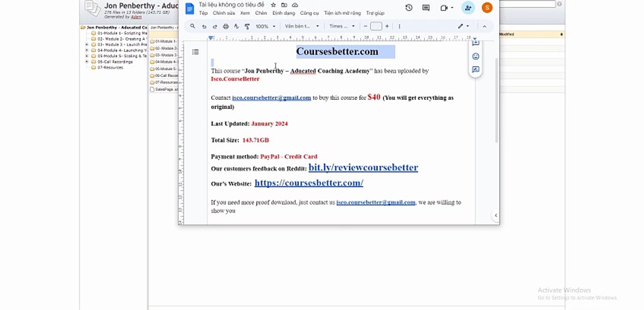The image size is (644, 310).
Task: Open the Google Docs home icon
Action: 189,8
